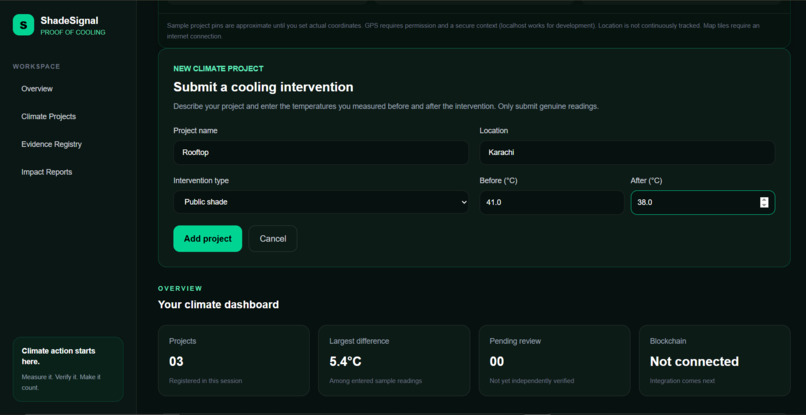The height and width of the screenshot is (415, 806).
Task: Click the WORKSPACE section heading
Action: (36, 67)
